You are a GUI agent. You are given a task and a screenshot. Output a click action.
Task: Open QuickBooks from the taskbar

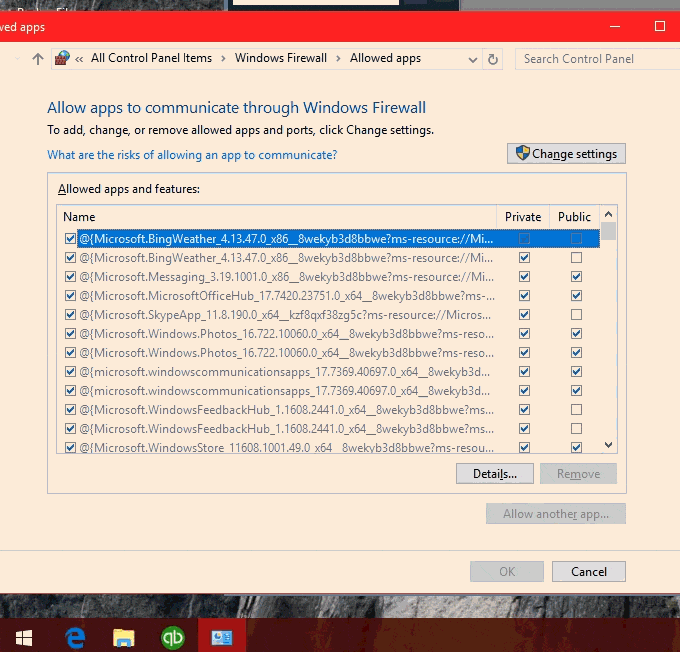(x=173, y=638)
